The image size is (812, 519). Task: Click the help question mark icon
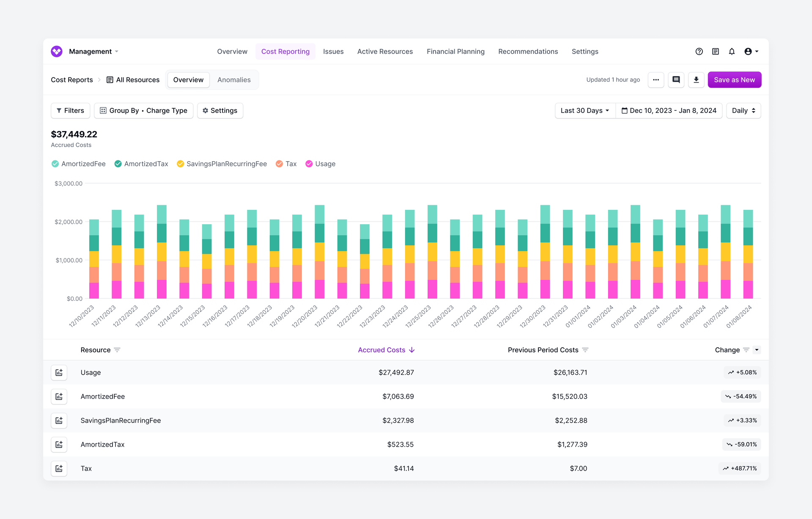tap(699, 51)
